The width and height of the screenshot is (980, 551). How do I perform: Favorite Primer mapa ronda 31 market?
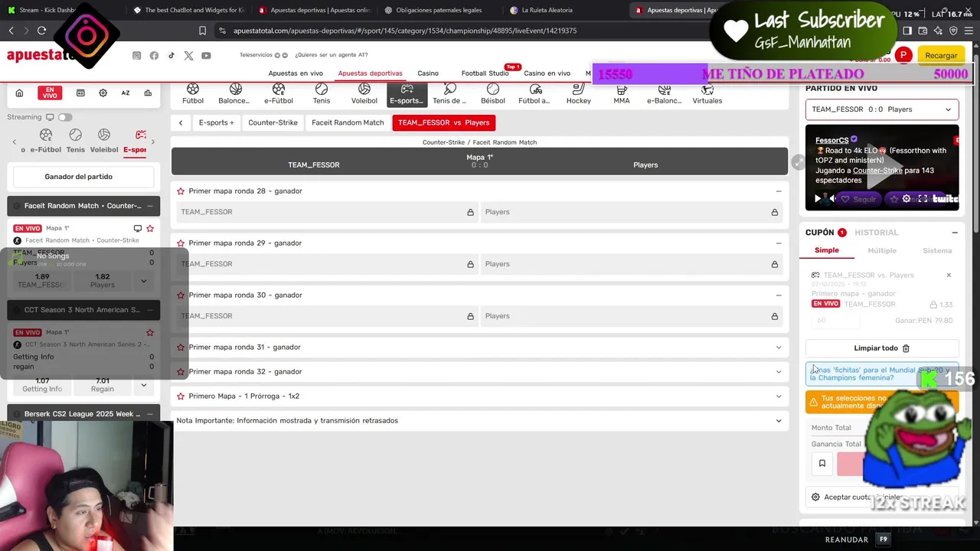181,347
